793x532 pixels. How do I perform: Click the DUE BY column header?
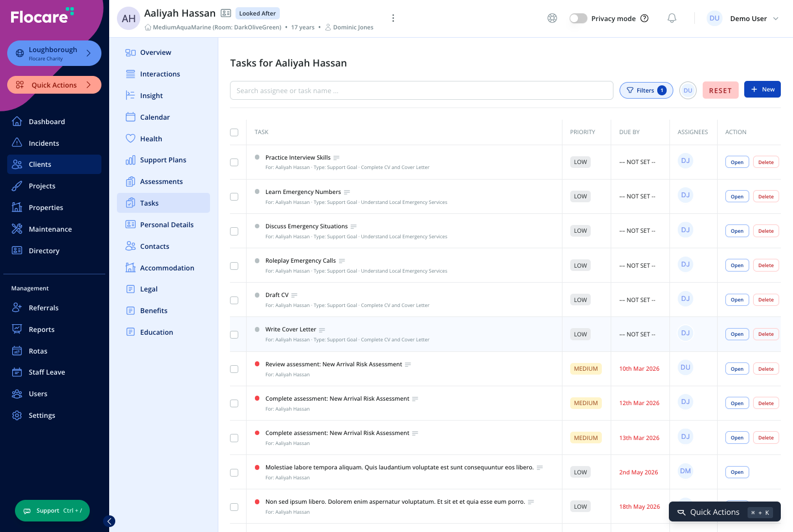(630, 132)
